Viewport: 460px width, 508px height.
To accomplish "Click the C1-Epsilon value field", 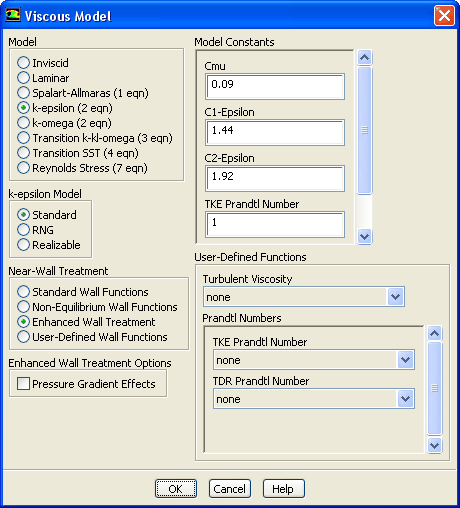I will (275, 132).
